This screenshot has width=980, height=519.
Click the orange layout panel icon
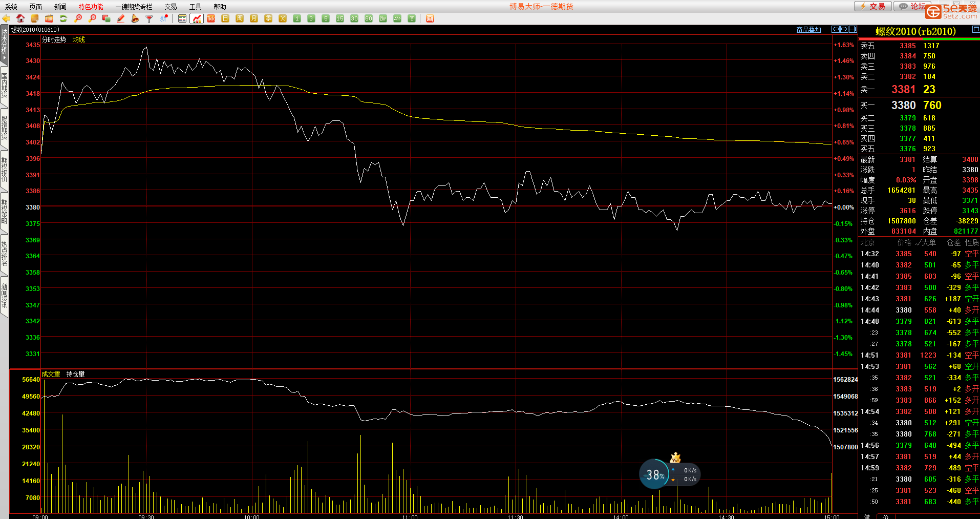point(430,18)
